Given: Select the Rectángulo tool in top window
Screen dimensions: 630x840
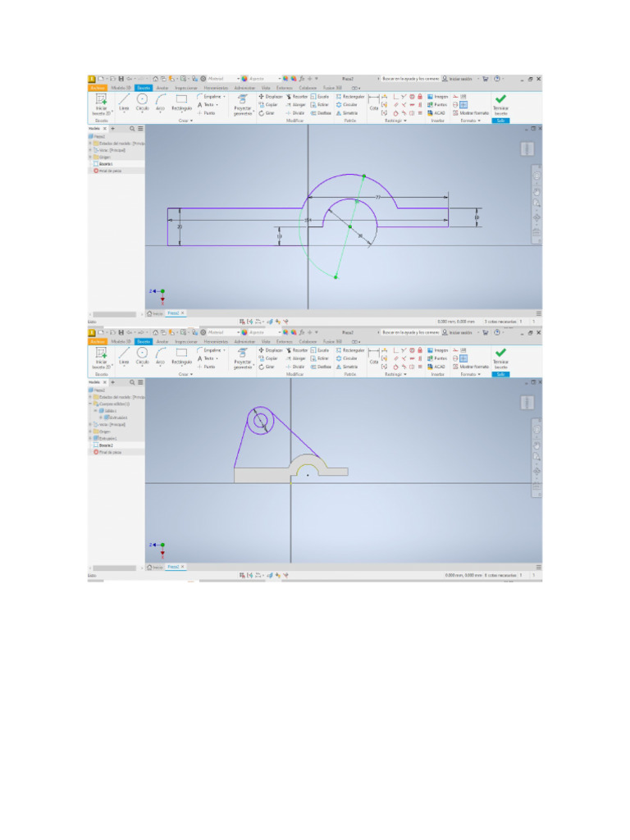Looking at the screenshot, I should [x=181, y=102].
